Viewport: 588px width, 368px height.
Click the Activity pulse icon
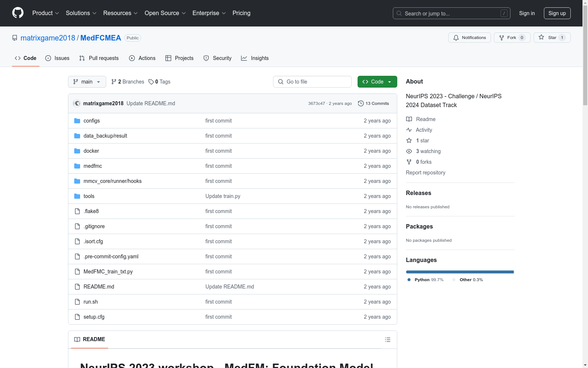(x=409, y=130)
